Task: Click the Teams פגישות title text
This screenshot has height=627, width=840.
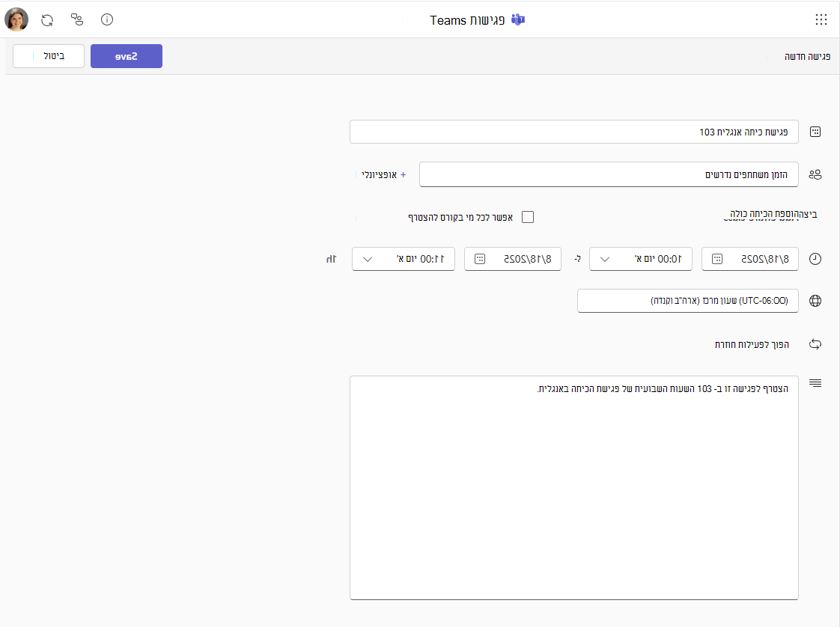Action: [467, 20]
